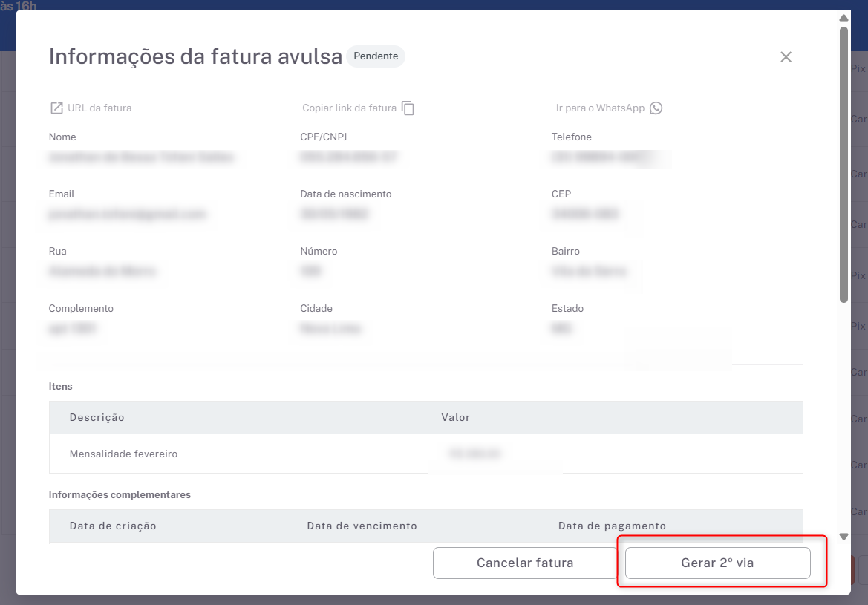
Task: Click the Copiar link da fatura text
Action: [x=349, y=108]
